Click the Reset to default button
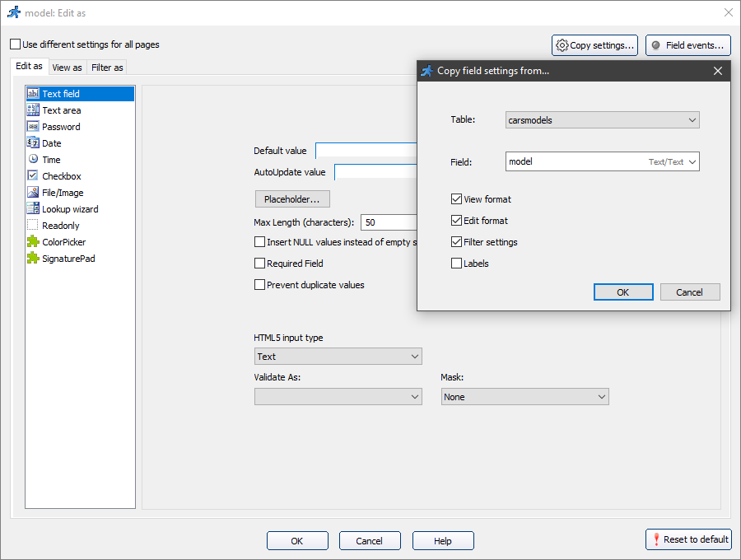Viewport: 741px width, 560px height. pyautogui.click(x=688, y=539)
